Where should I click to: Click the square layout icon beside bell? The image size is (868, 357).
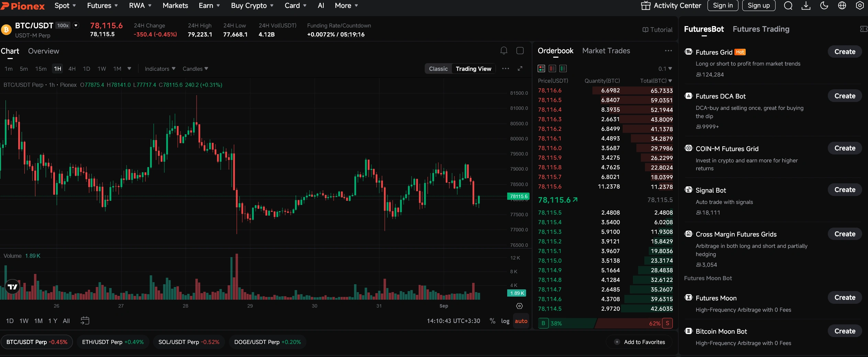point(520,51)
